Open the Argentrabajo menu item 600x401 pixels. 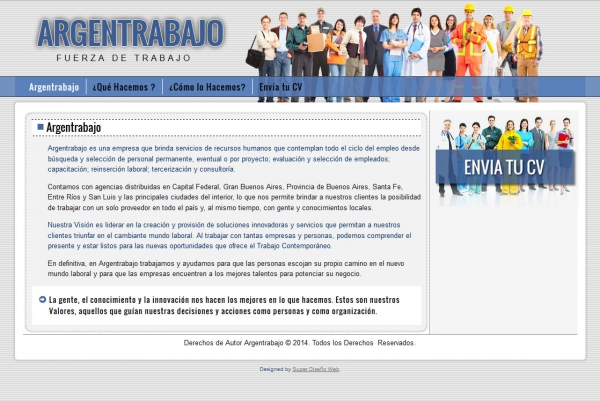[54, 87]
